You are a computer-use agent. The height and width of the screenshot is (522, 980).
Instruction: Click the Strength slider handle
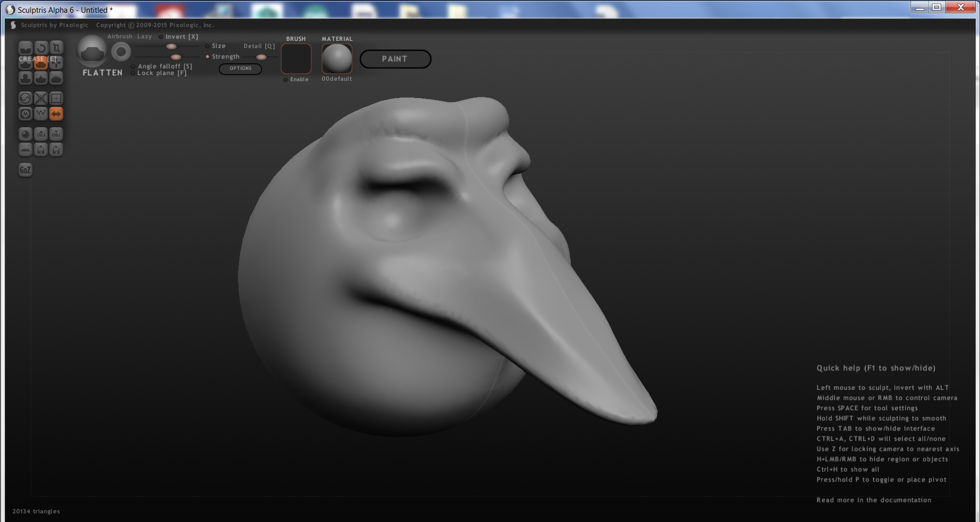coord(176,57)
